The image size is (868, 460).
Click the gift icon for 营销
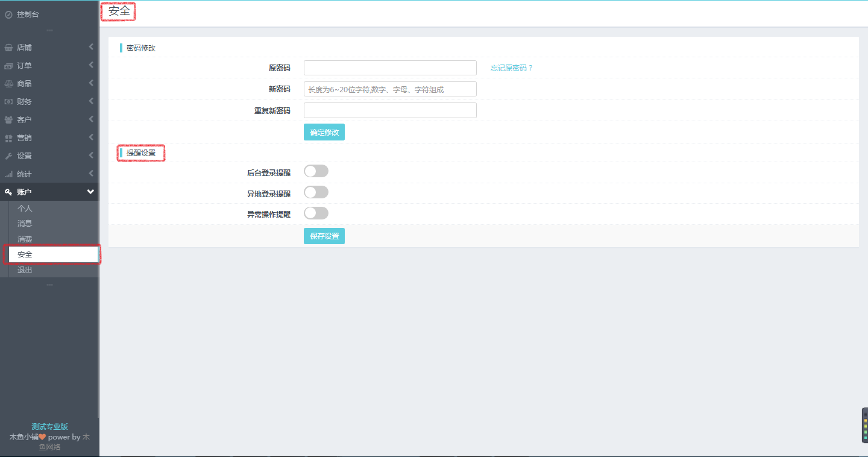8,138
